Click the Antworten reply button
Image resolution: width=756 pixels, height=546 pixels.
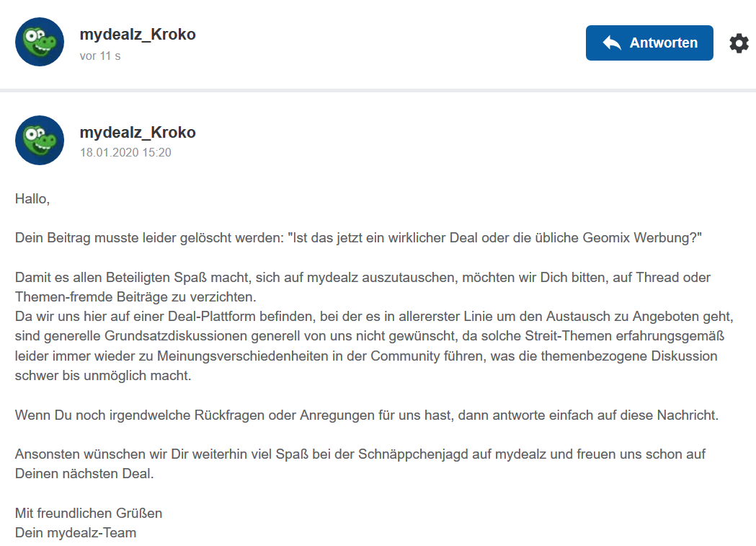point(649,43)
